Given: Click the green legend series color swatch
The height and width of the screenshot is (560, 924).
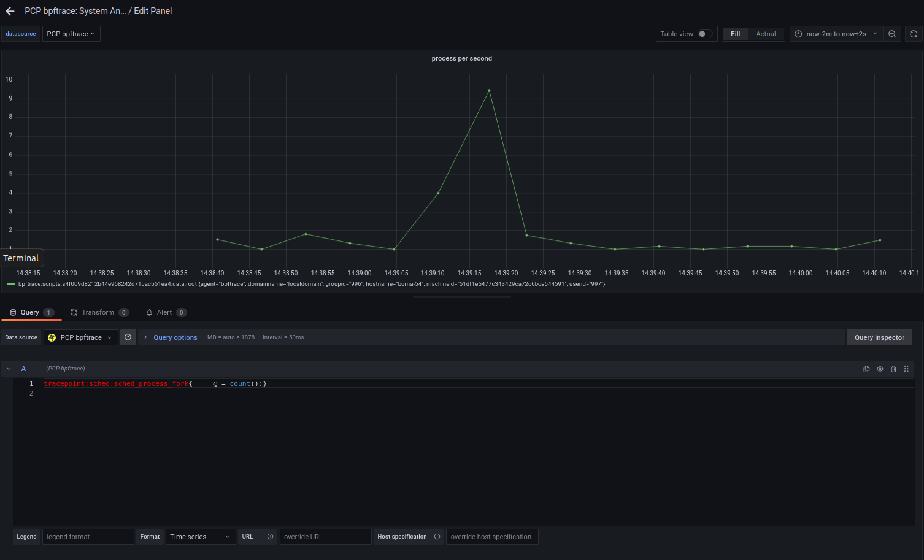Looking at the screenshot, I should [x=11, y=284].
